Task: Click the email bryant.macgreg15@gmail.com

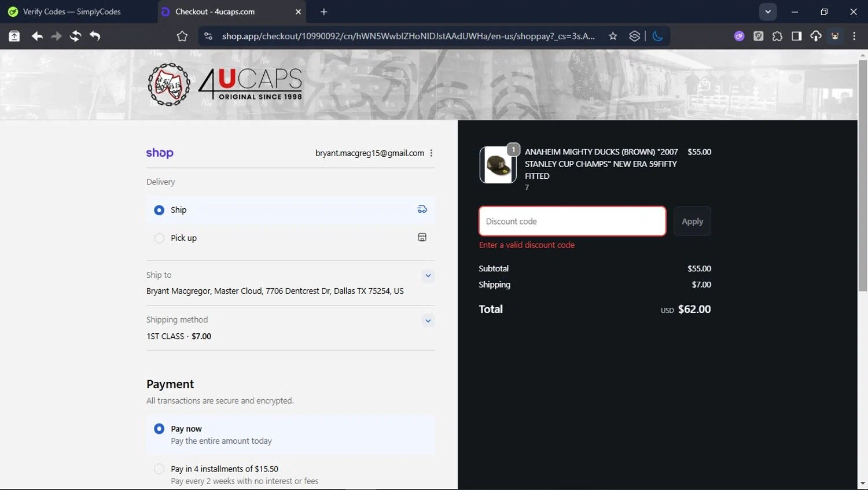Action: tap(370, 153)
